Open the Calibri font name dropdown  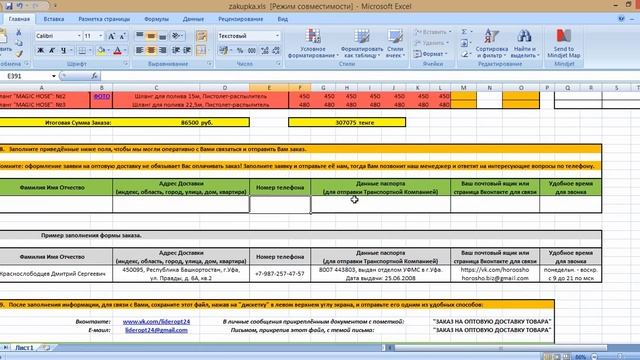(79, 36)
